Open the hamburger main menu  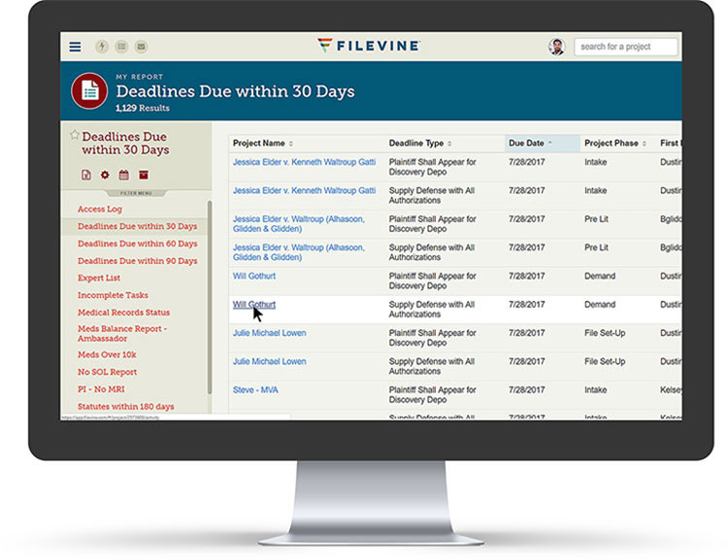75,47
